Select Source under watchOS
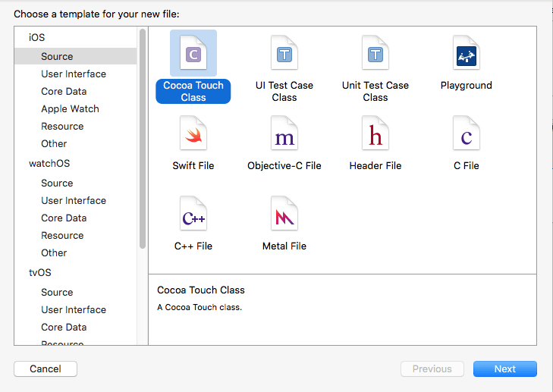 point(57,183)
